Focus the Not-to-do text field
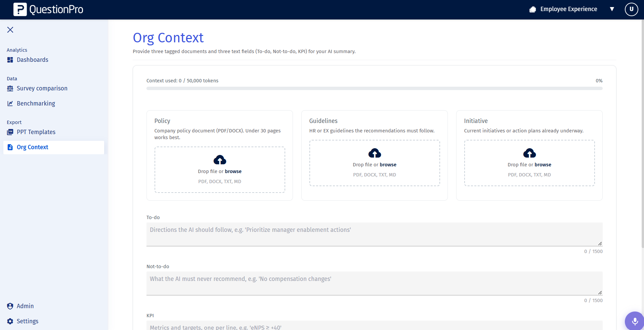The height and width of the screenshot is (330, 644). pyautogui.click(x=375, y=283)
